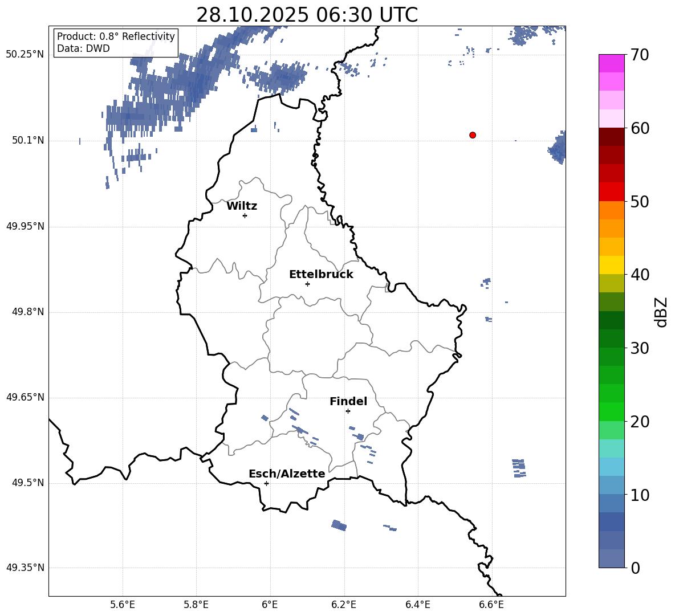The height and width of the screenshot is (616, 675).
Task: Click the Ettelbruck cross marker
Action: (307, 284)
